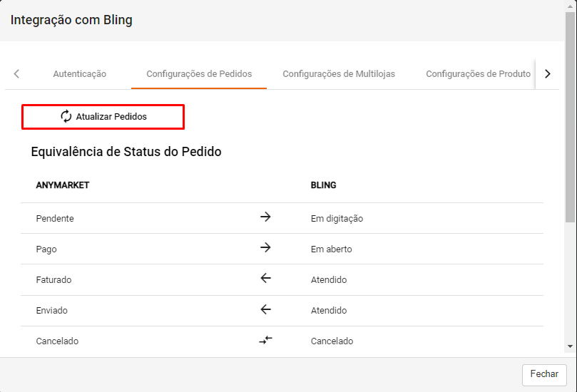This screenshot has height=392, width=577.
Task: Click the Integração com Bling title
Action: coord(71,20)
